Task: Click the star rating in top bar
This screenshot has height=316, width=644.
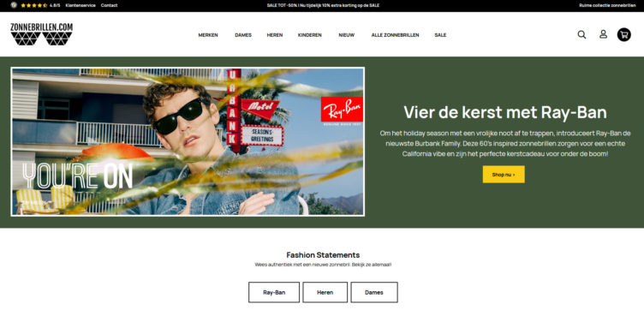Action: (33, 5)
